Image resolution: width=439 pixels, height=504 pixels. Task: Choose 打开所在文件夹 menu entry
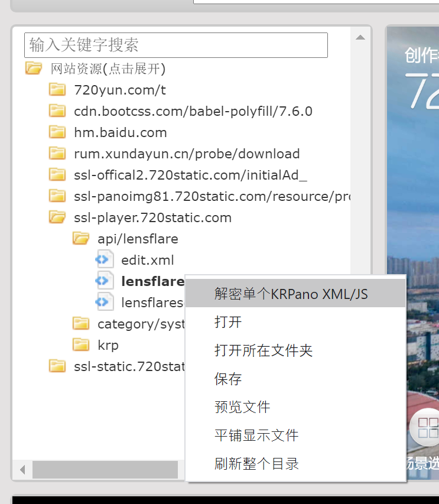[264, 350]
